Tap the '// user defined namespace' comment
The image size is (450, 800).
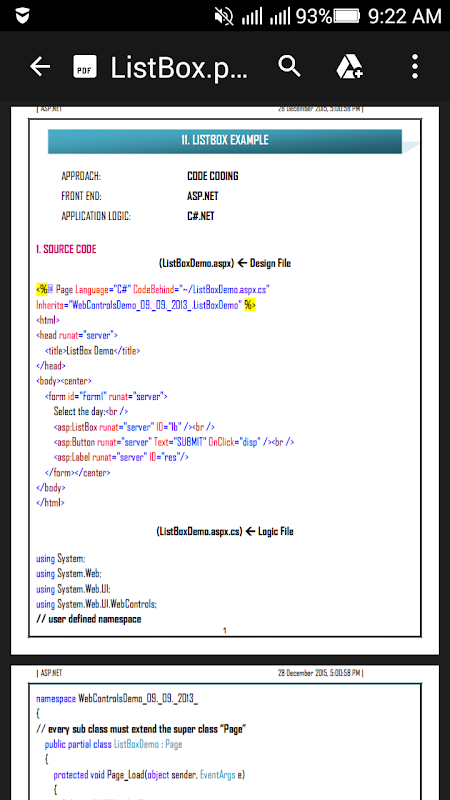[89, 619]
